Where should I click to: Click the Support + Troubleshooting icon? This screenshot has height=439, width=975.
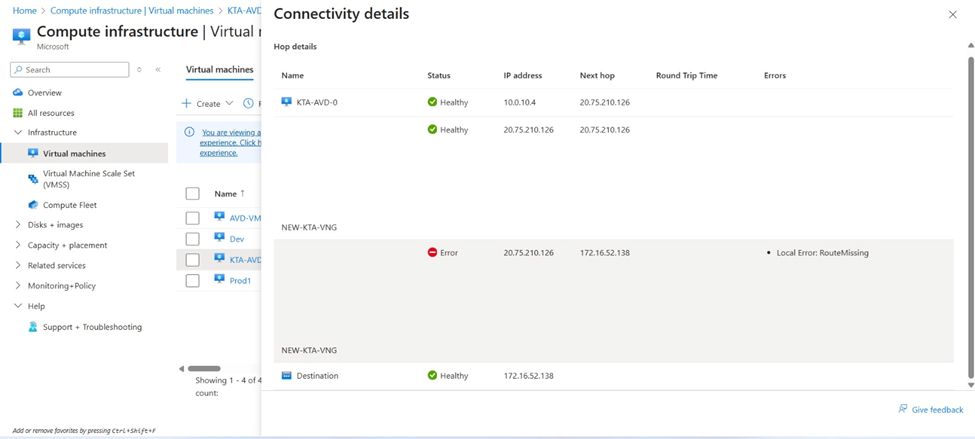coord(33,327)
